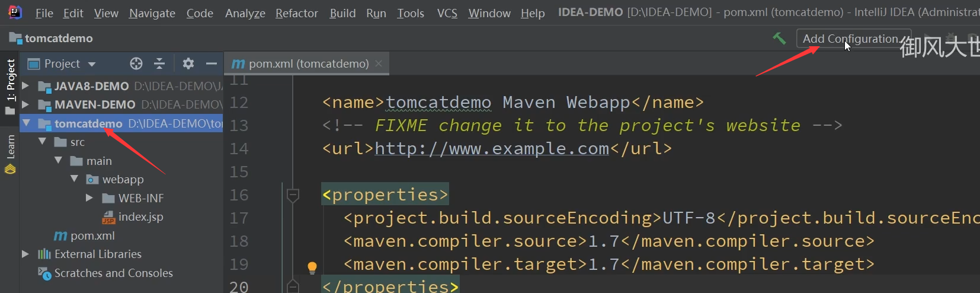Open the Code menu
Screen dimensions: 980x293
pos(200,13)
